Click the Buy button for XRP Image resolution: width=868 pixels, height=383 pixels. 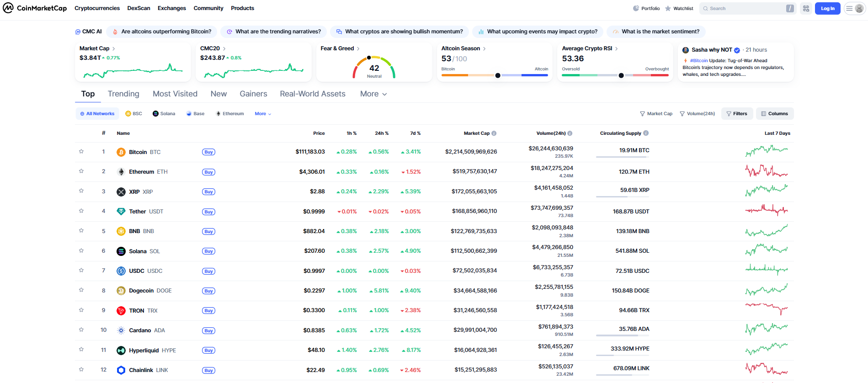click(208, 192)
